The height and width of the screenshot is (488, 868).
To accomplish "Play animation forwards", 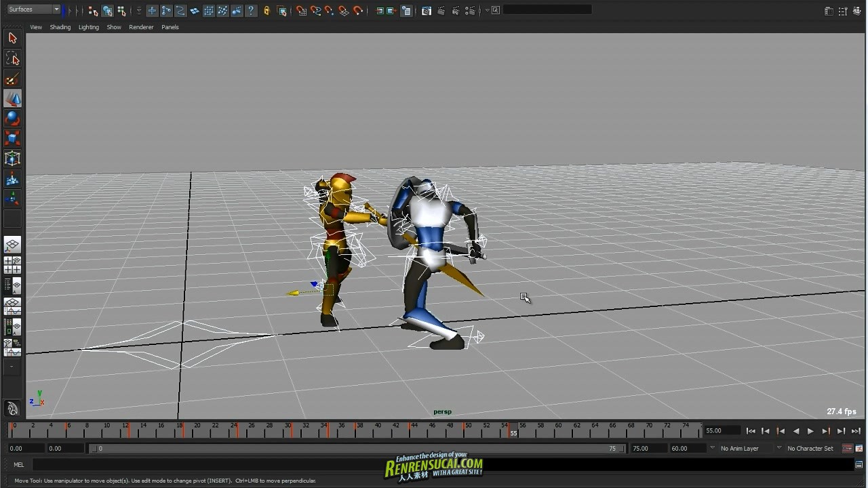I will pos(810,431).
